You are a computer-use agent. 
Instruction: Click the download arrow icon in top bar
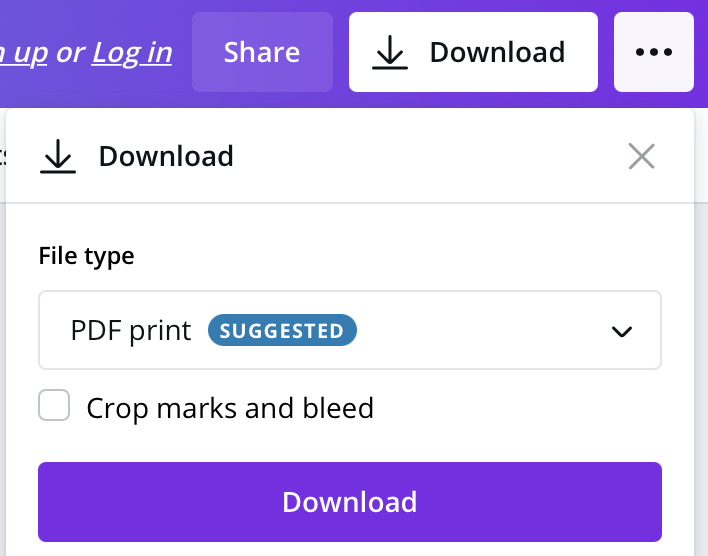390,52
